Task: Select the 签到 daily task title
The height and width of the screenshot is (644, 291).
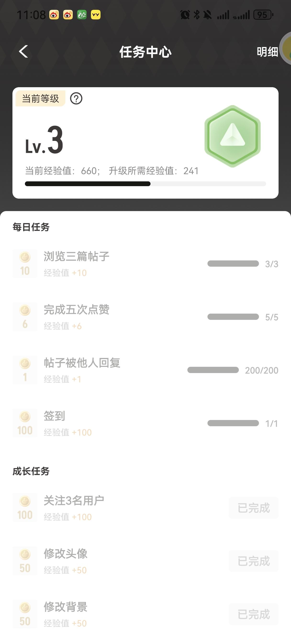Action: point(54,416)
